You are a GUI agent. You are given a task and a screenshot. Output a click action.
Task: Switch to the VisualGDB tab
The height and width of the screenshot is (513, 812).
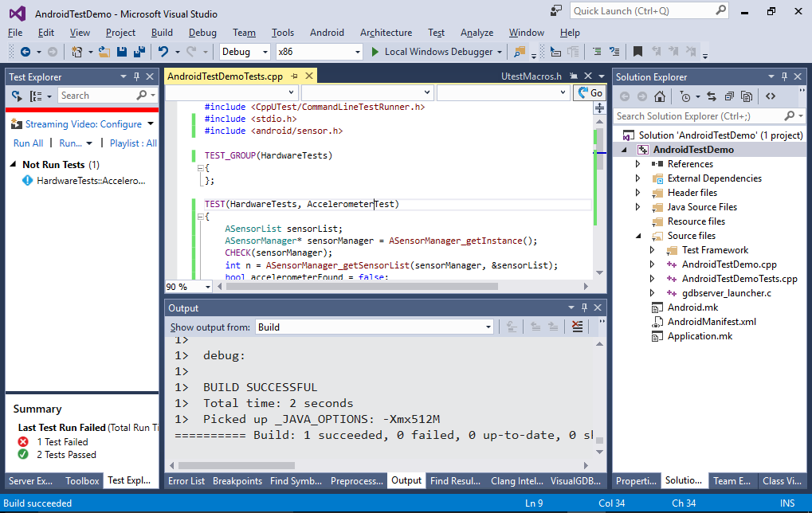[575, 481]
